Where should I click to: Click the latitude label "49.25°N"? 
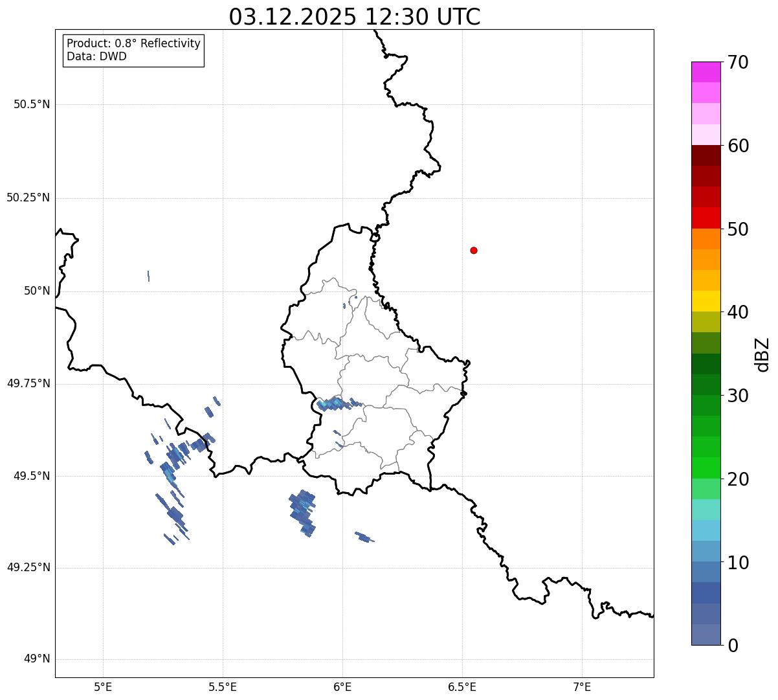coord(28,568)
